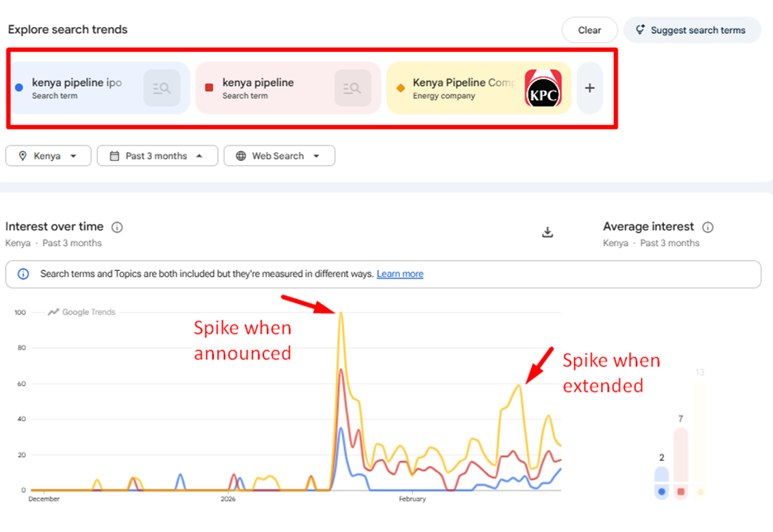Click search icon on 'kenya pipeline ipo' chip
Image resolution: width=773 pixels, height=532 pixels.
click(x=162, y=88)
